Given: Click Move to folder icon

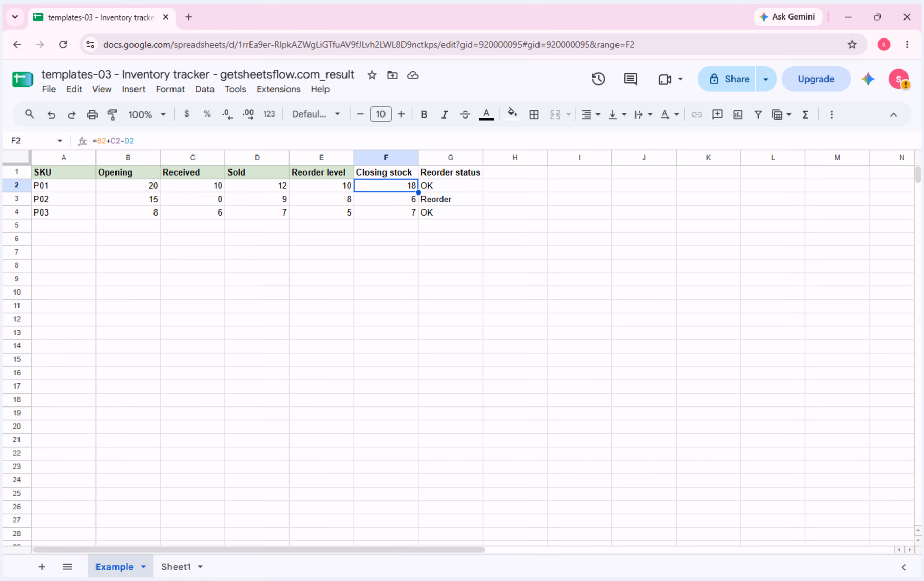Looking at the screenshot, I should [x=392, y=75].
